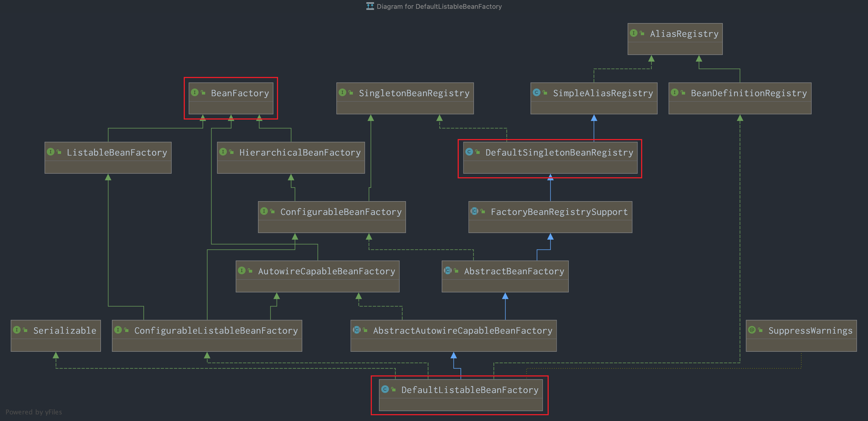The height and width of the screenshot is (421, 868).
Task: Select the ConfigurableListableBeanFactory node
Action: click(x=216, y=330)
